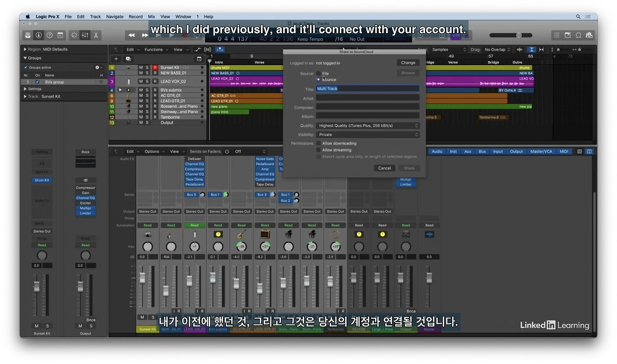Open the Sends on Faders Off dropdown
This screenshot has height=364, width=617.
[250, 152]
